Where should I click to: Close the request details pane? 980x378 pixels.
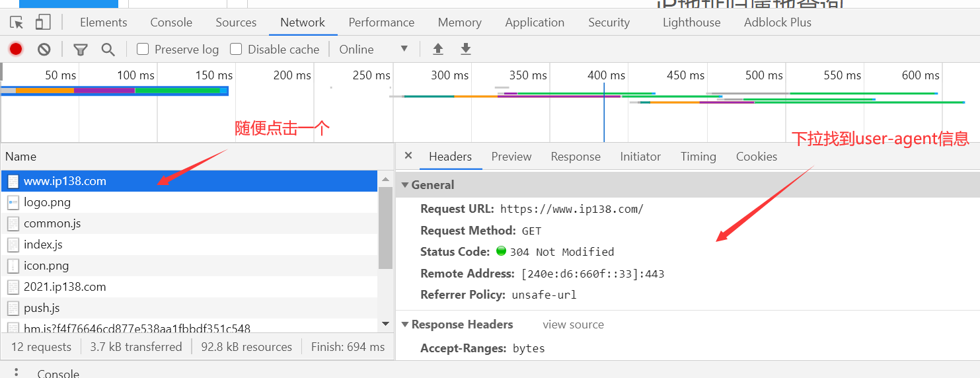click(x=408, y=156)
